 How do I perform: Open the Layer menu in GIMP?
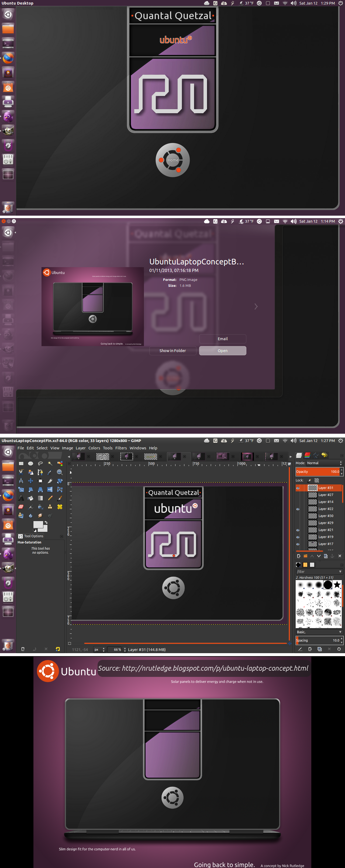pyautogui.click(x=81, y=448)
